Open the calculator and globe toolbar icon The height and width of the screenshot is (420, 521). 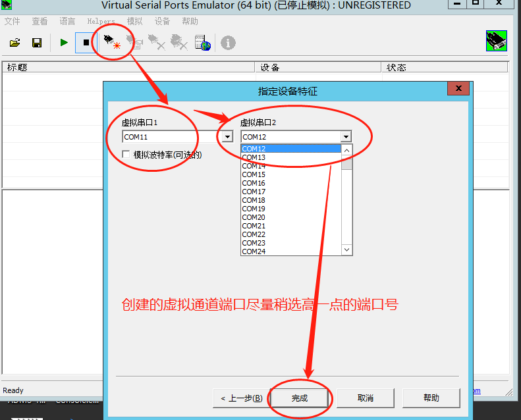[x=202, y=43]
